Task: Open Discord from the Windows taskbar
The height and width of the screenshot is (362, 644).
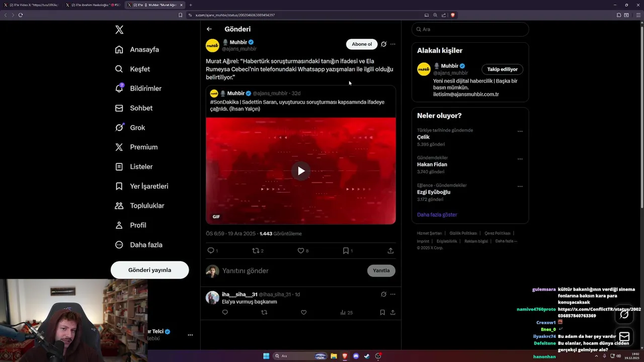Action: [x=356, y=356]
